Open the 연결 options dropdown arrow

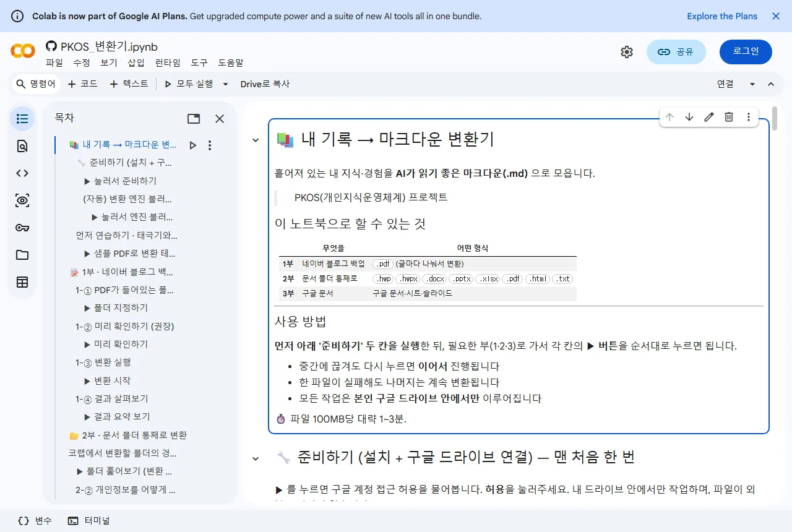(752, 84)
